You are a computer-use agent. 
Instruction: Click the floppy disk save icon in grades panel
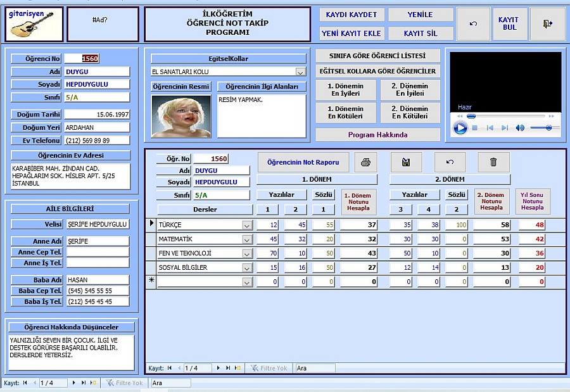pyautogui.click(x=406, y=162)
